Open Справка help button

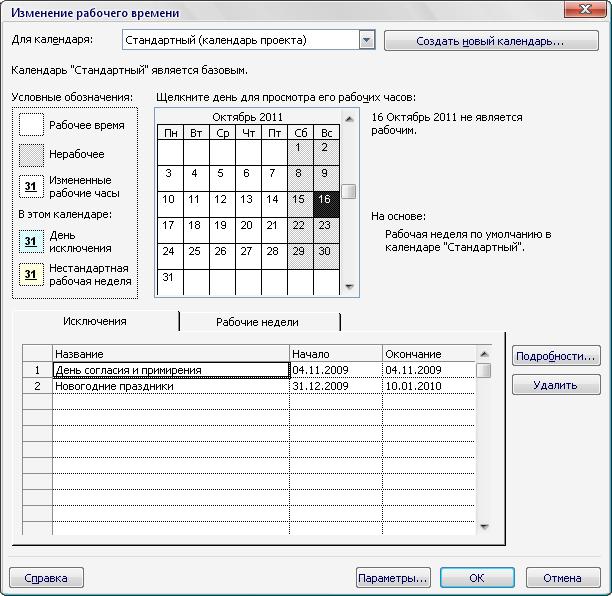pyautogui.click(x=46, y=578)
